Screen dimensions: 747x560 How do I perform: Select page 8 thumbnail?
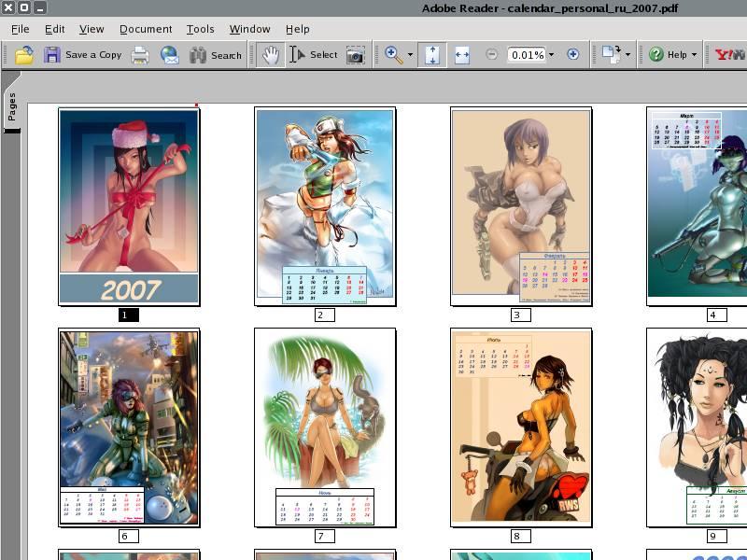521,427
